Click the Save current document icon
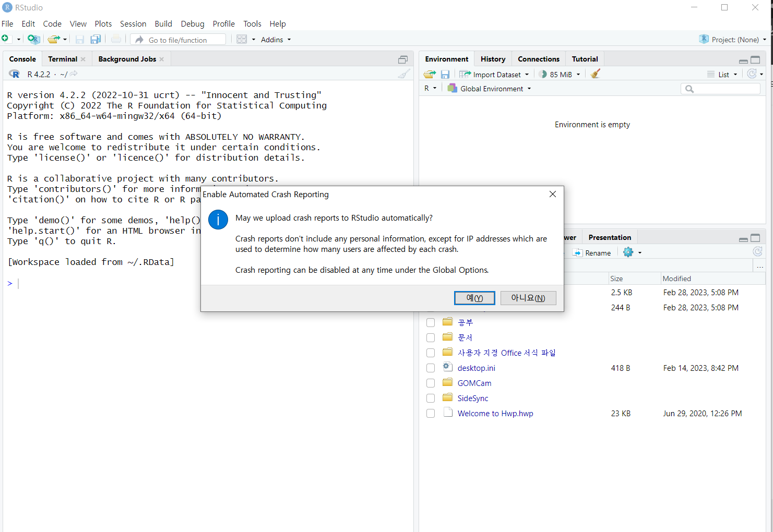 [80, 39]
